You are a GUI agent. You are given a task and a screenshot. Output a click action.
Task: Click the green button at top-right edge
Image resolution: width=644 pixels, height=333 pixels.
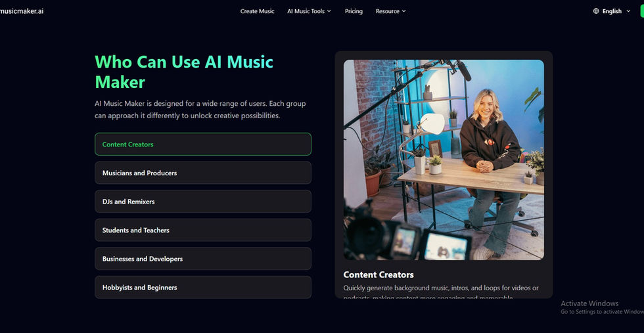642,11
